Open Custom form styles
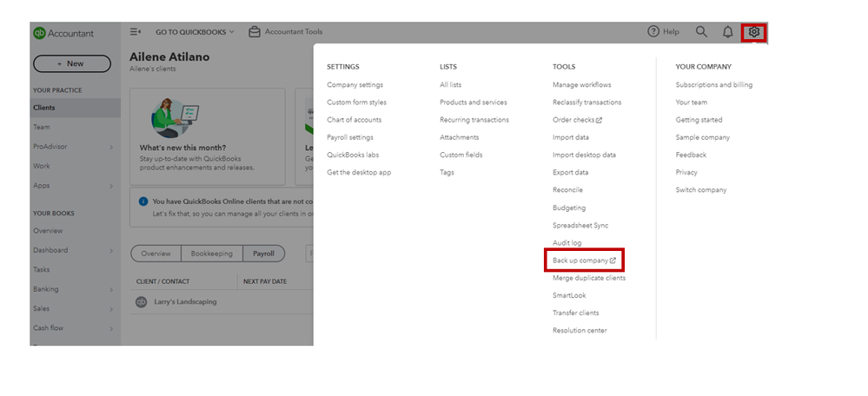Screen dimensions: 868x396 point(356,102)
